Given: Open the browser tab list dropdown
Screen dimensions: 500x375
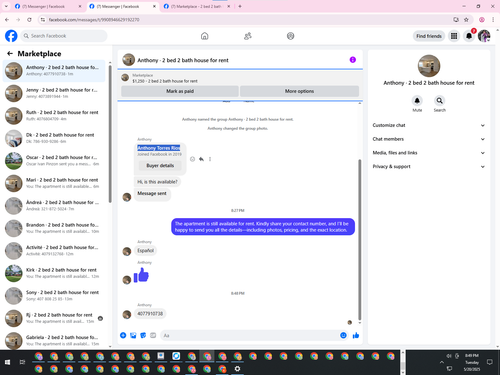Looking at the screenshot, I should (x=6, y=6).
